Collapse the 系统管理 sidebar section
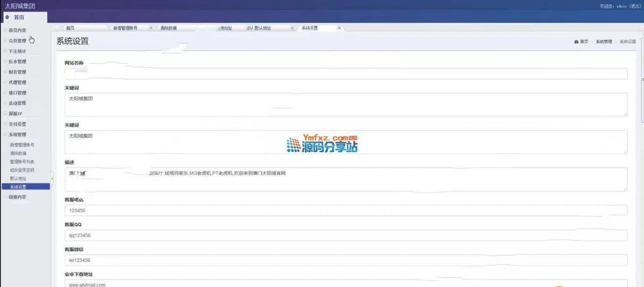This screenshot has height=287, width=644. pyautogui.click(x=17, y=134)
